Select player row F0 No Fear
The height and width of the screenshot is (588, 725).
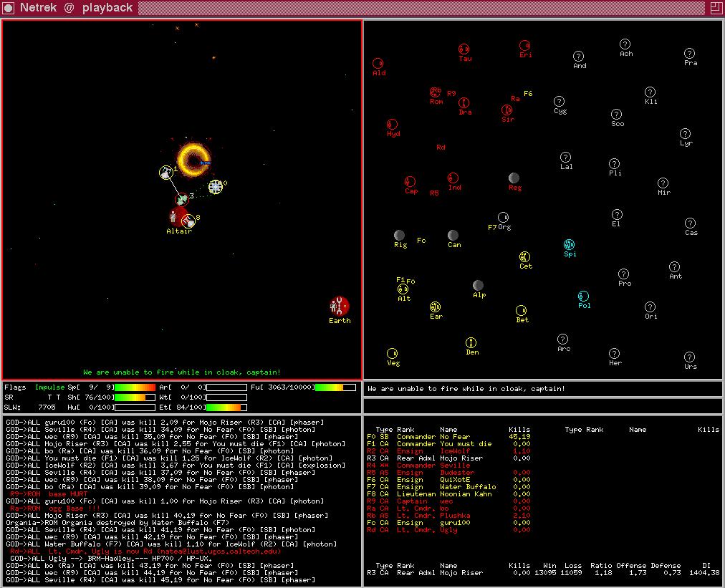[x=448, y=437]
